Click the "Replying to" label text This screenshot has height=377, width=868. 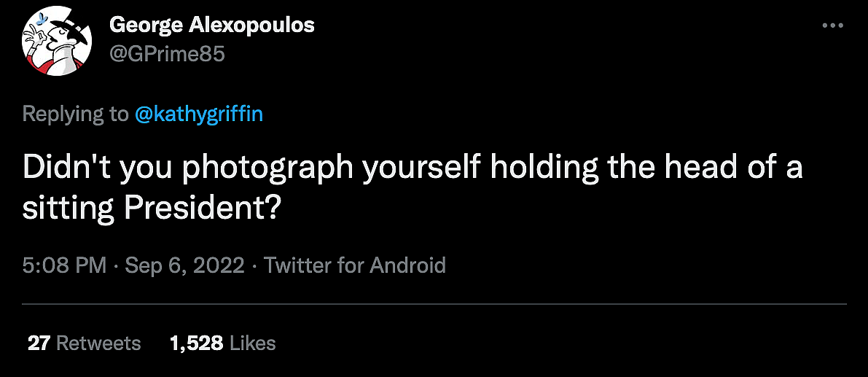(x=75, y=114)
